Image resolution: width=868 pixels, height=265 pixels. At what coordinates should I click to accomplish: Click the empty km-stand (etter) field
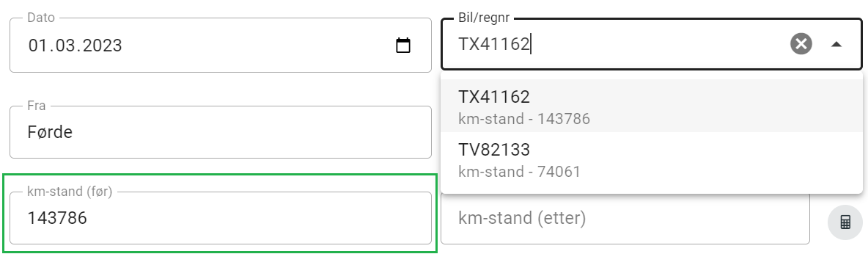625,218
